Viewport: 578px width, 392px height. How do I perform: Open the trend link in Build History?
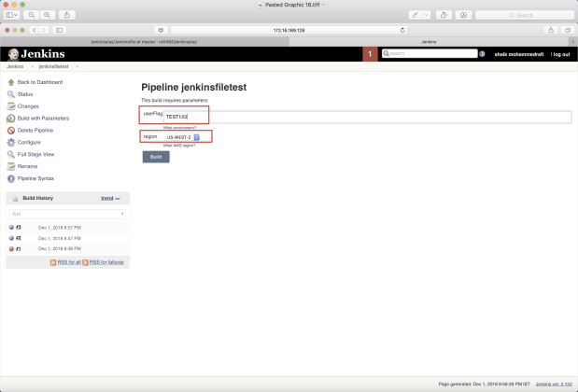point(106,198)
